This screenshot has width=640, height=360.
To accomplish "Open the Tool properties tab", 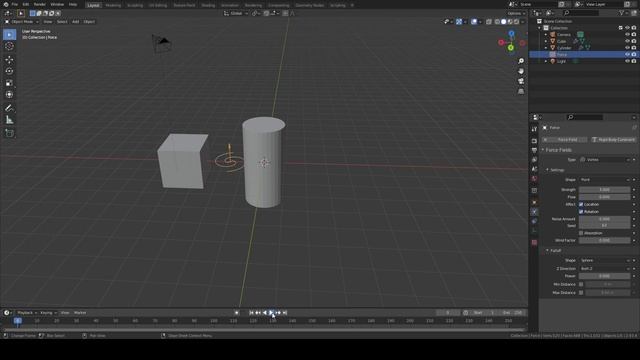I will [x=534, y=129].
